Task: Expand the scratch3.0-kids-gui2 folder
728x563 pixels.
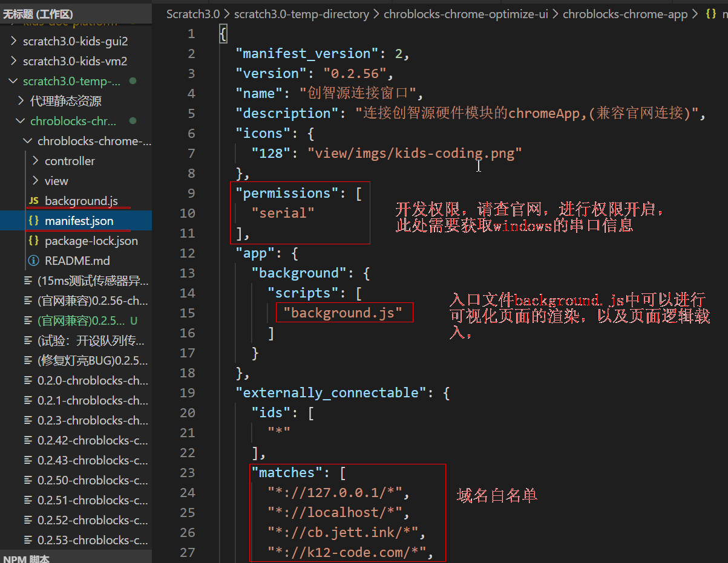Action: point(13,41)
